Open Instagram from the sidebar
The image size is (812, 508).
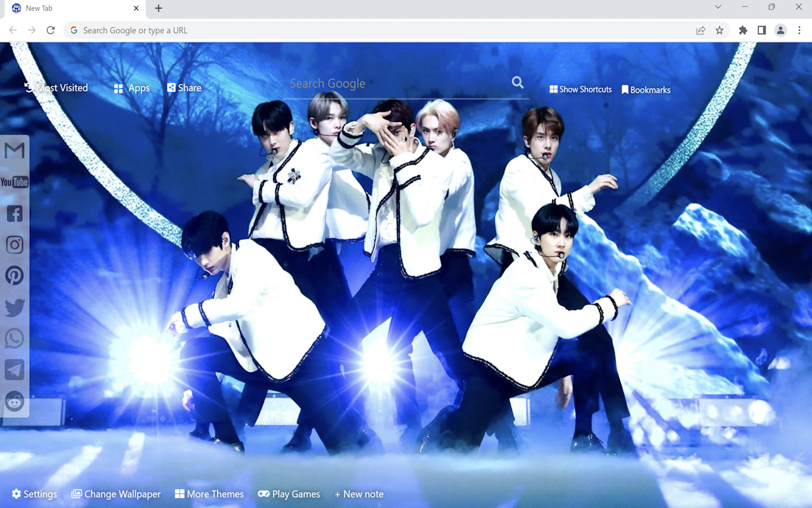[14, 244]
